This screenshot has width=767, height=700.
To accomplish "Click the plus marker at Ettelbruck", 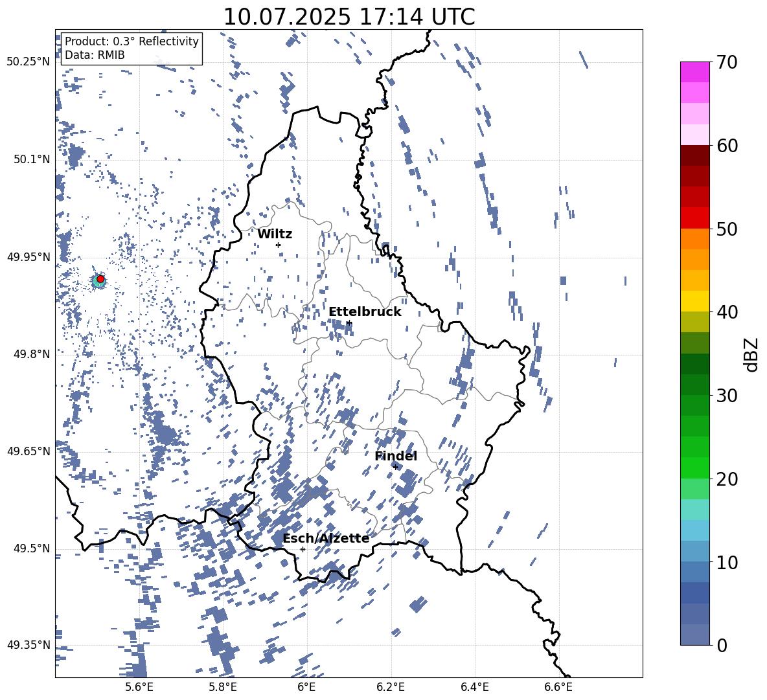I will pos(349,322).
